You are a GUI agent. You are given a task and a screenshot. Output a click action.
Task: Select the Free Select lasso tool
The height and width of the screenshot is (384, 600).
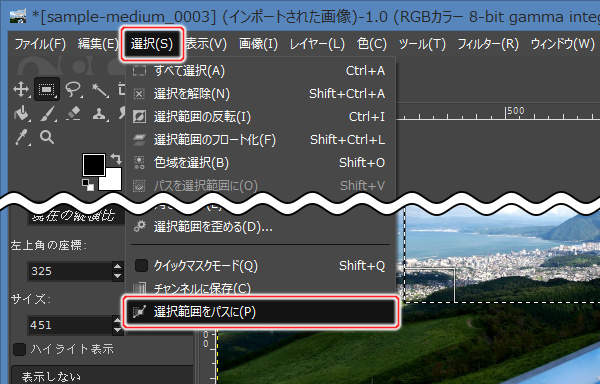(x=73, y=89)
